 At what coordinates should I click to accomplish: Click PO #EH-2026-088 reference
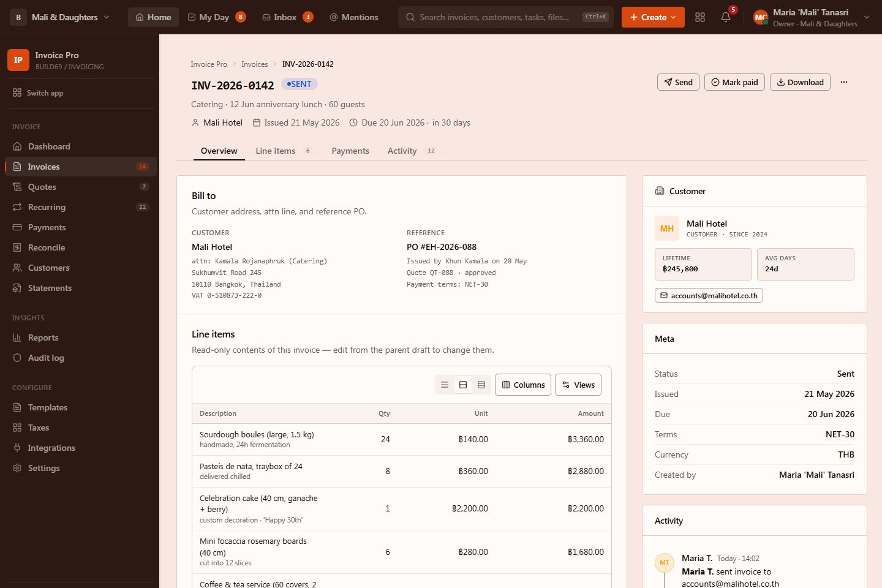(x=442, y=247)
